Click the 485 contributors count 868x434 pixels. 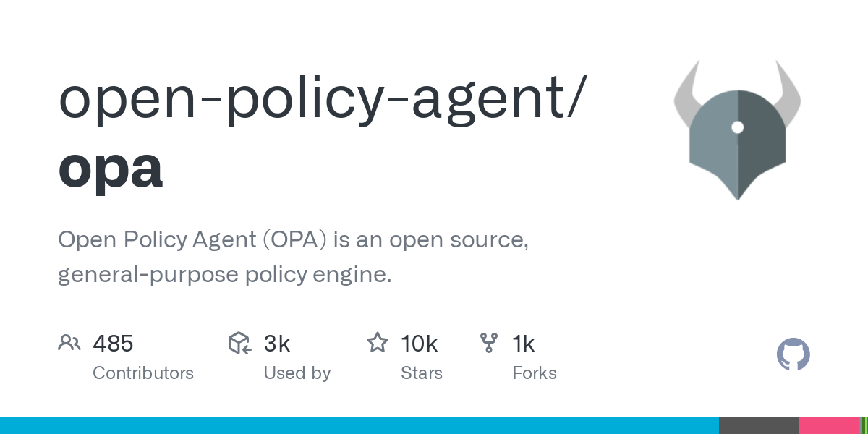pos(113,344)
